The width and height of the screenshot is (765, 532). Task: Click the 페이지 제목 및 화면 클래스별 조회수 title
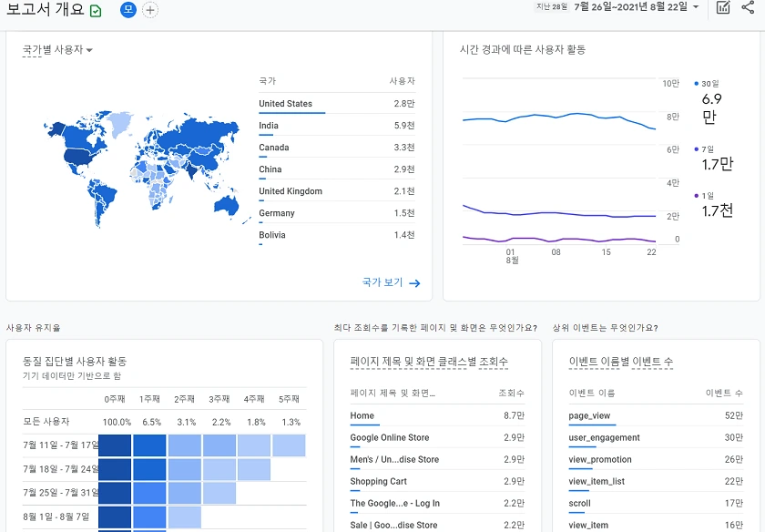[x=429, y=362]
